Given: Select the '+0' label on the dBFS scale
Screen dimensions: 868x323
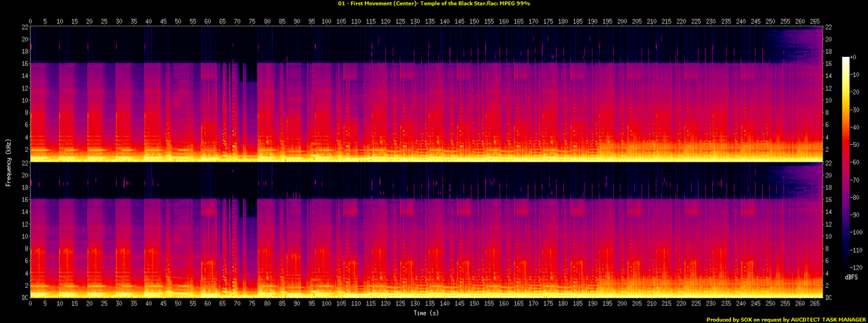Looking at the screenshot, I should pos(854,57).
